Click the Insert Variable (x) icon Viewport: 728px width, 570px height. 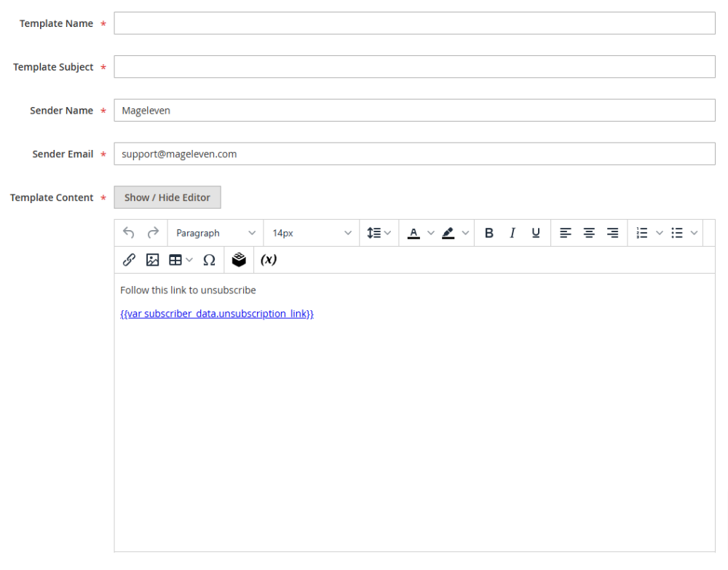pos(269,259)
